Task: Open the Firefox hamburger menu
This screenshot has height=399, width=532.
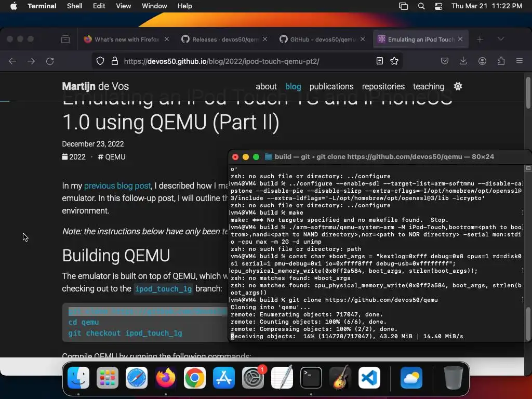Action: (520, 61)
